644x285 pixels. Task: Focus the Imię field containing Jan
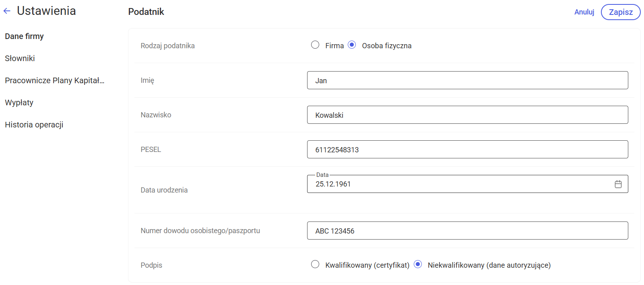[467, 80]
